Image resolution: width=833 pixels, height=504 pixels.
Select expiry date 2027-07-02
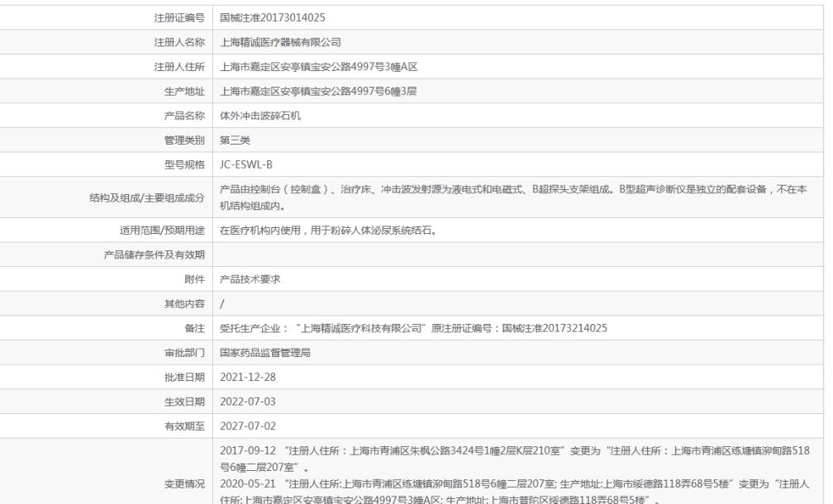pyautogui.click(x=248, y=426)
